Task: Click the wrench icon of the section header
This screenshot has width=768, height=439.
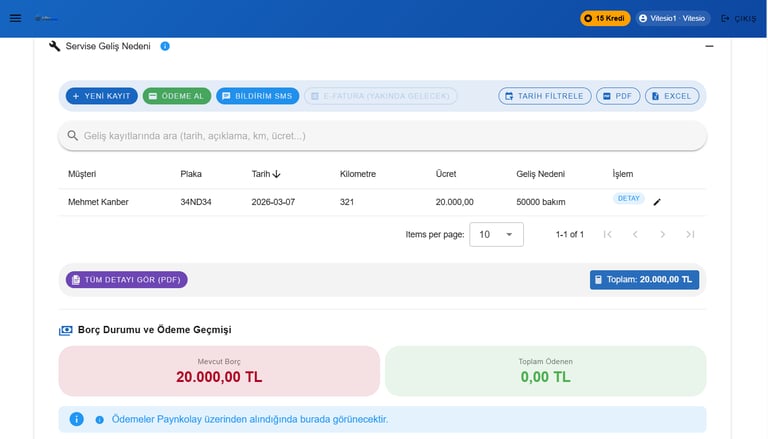Action: click(x=54, y=46)
